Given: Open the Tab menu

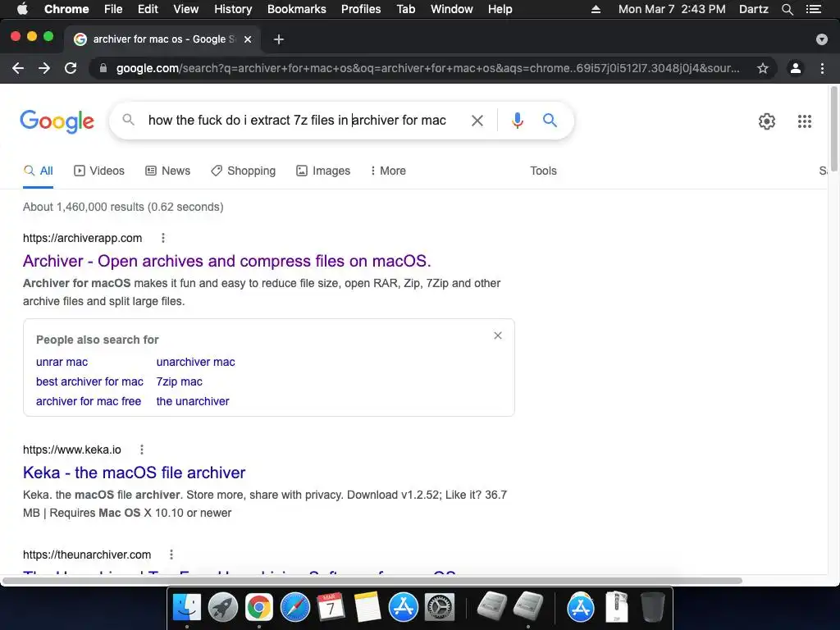Looking at the screenshot, I should pyautogui.click(x=405, y=9).
